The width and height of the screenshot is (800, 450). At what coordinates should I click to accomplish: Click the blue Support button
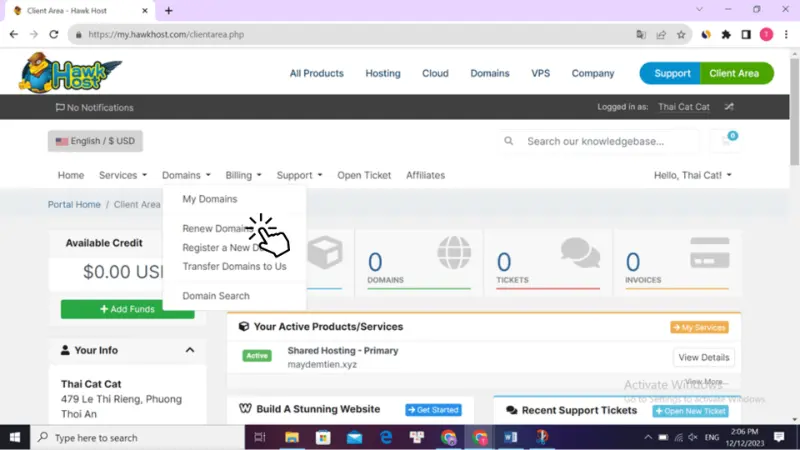click(670, 73)
